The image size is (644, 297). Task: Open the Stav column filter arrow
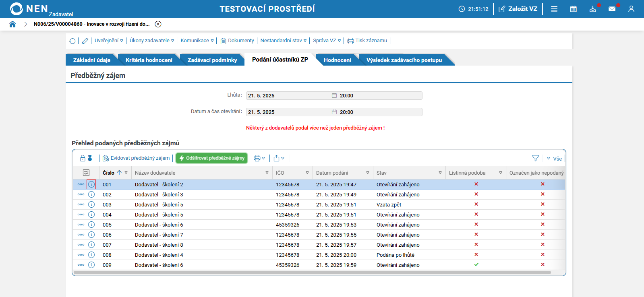[440, 173]
